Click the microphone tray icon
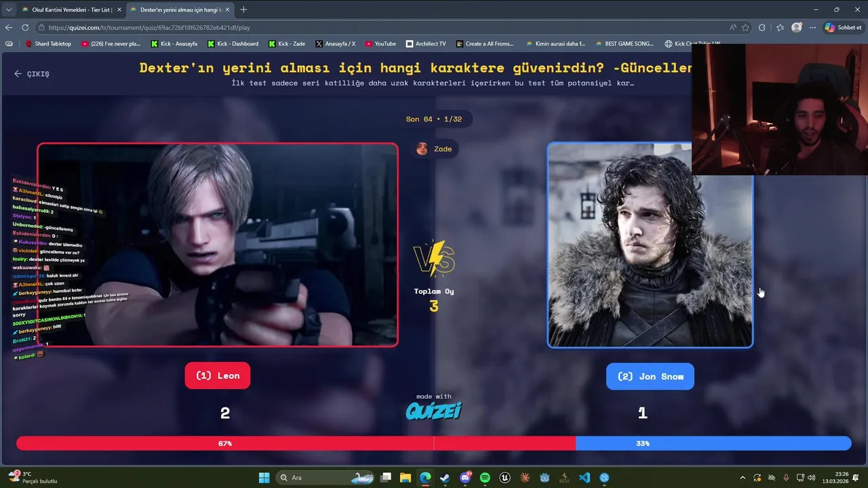 pyautogui.click(x=786, y=478)
